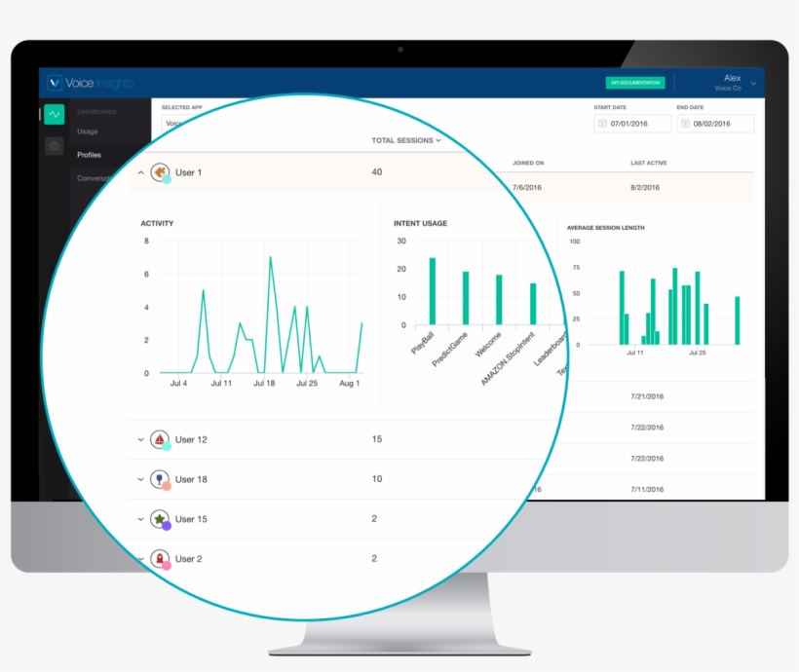Image resolution: width=799 pixels, height=672 pixels.
Task: Expand User 12's profile row
Action: tap(139, 439)
